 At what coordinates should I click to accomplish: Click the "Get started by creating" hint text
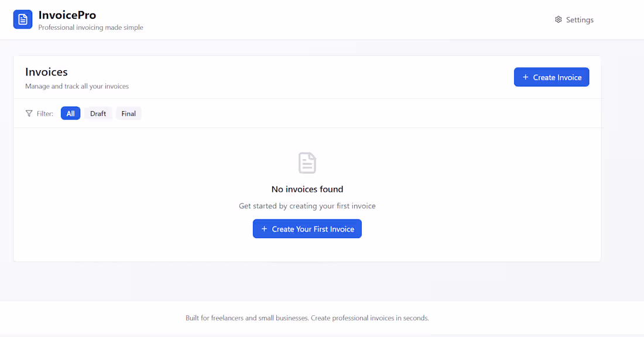(x=307, y=206)
